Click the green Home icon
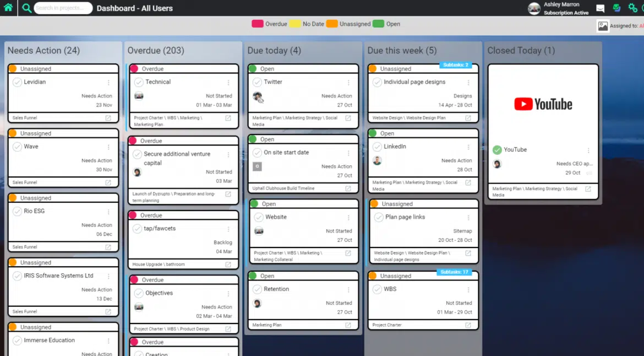The image size is (644, 356). (8, 8)
